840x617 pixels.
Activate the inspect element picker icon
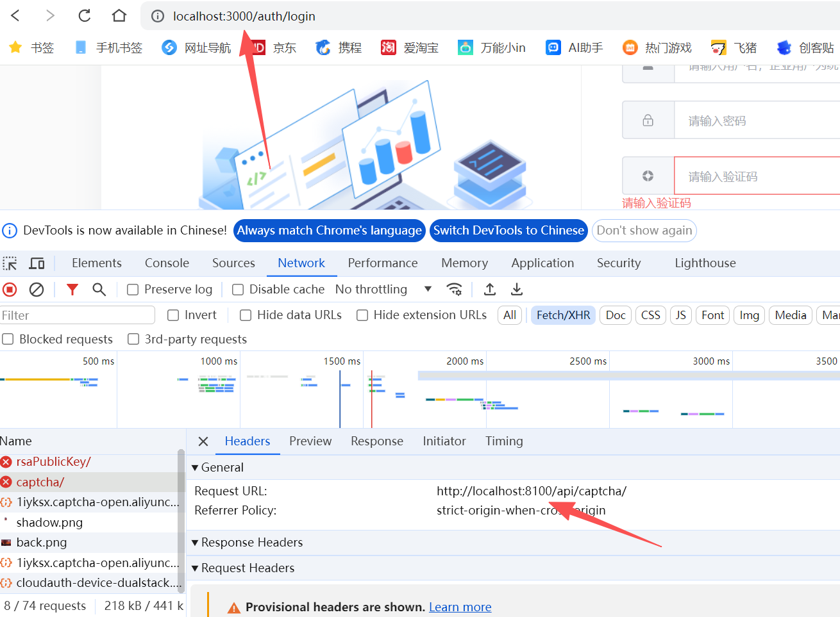pos(10,263)
